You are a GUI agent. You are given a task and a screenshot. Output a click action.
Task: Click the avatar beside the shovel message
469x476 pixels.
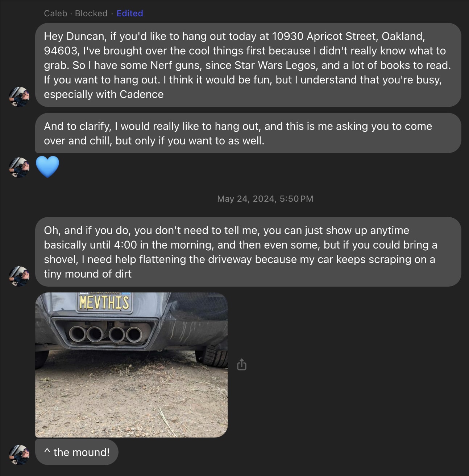(x=19, y=276)
